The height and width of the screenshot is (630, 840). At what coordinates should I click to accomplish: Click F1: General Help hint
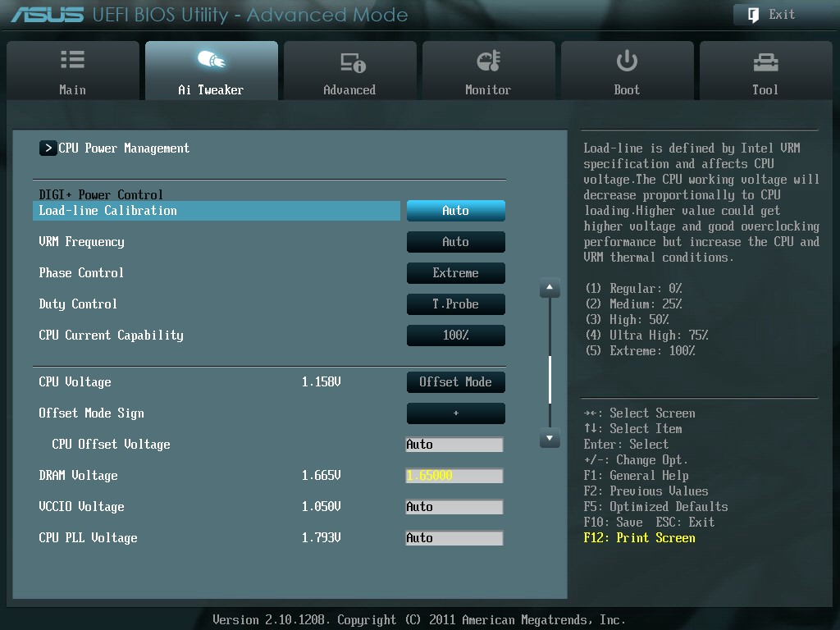coord(637,476)
